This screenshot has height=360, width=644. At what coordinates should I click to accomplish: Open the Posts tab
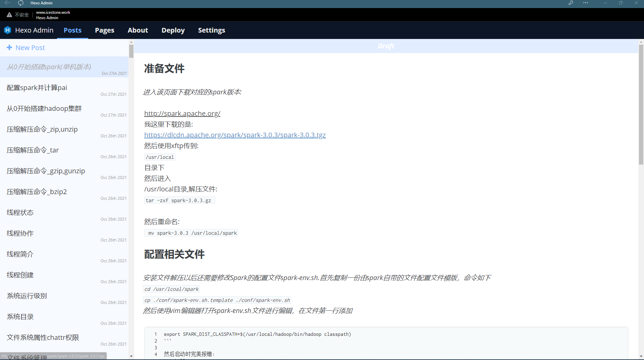click(72, 30)
